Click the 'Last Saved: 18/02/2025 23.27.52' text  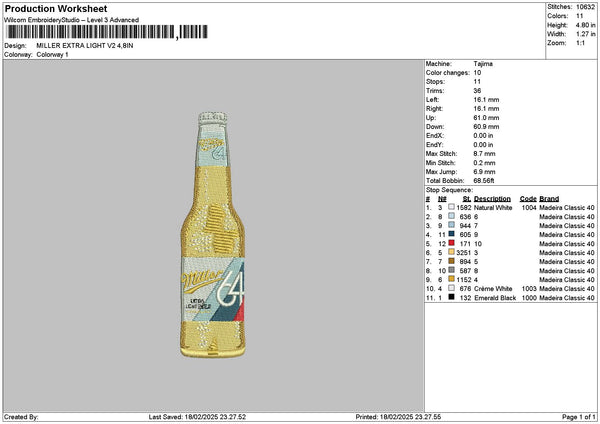(x=197, y=417)
